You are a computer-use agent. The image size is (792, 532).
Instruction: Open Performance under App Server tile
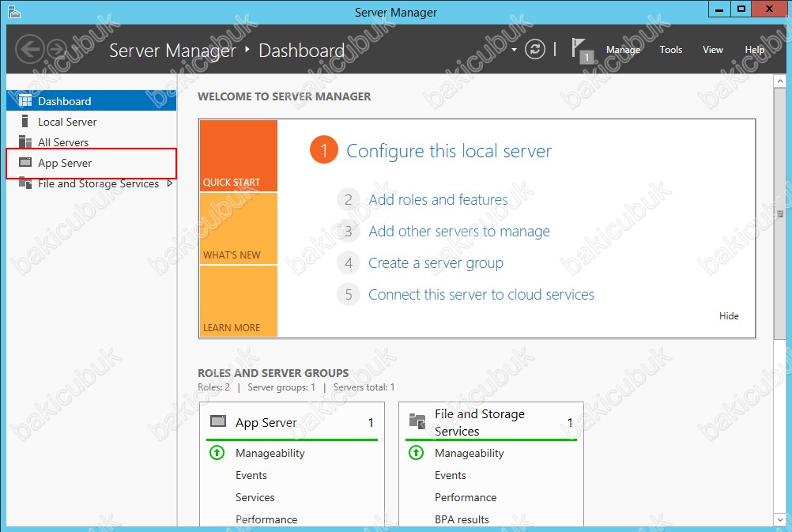266,519
